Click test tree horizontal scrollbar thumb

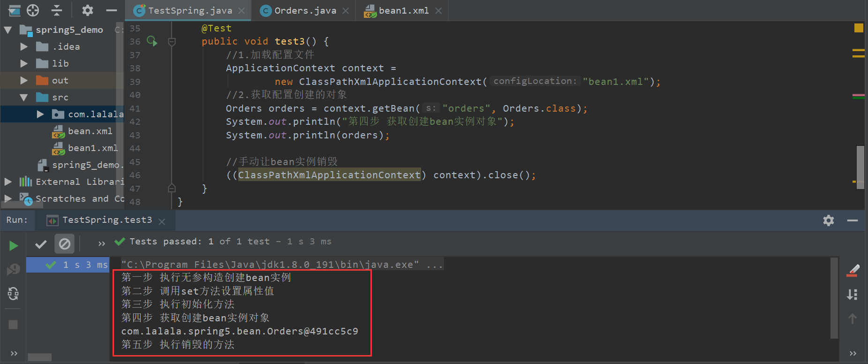(x=39, y=357)
